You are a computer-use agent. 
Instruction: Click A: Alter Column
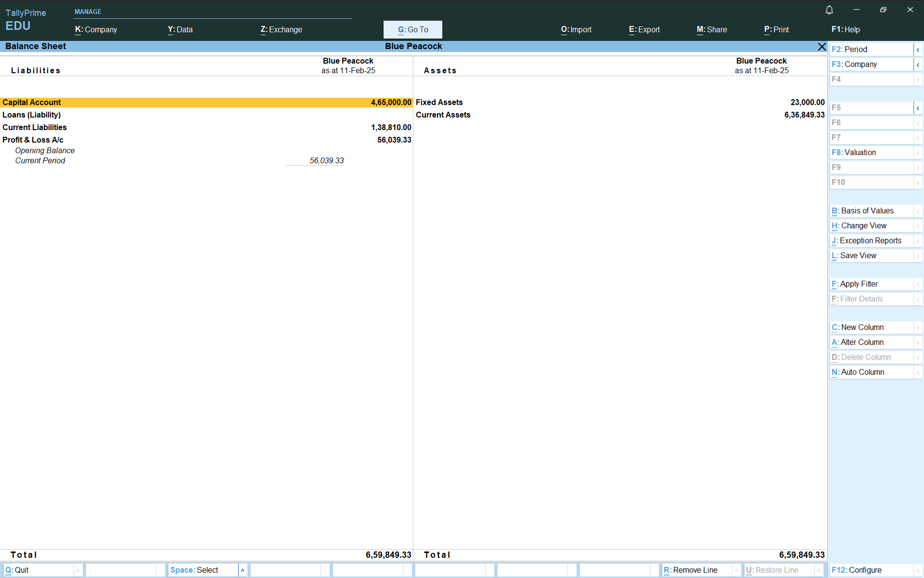pyautogui.click(x=871, y=342)
